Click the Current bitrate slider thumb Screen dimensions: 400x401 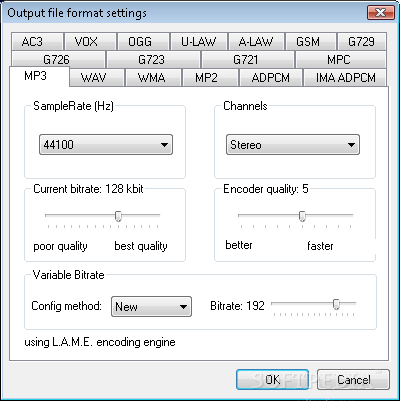pyautogui.click(x=118, y=216)
